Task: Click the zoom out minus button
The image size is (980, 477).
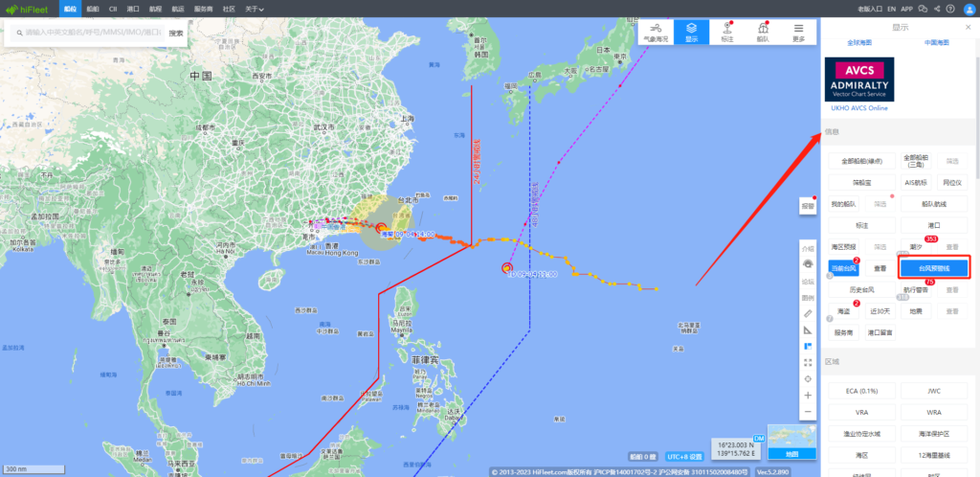Action: [808, 412]
